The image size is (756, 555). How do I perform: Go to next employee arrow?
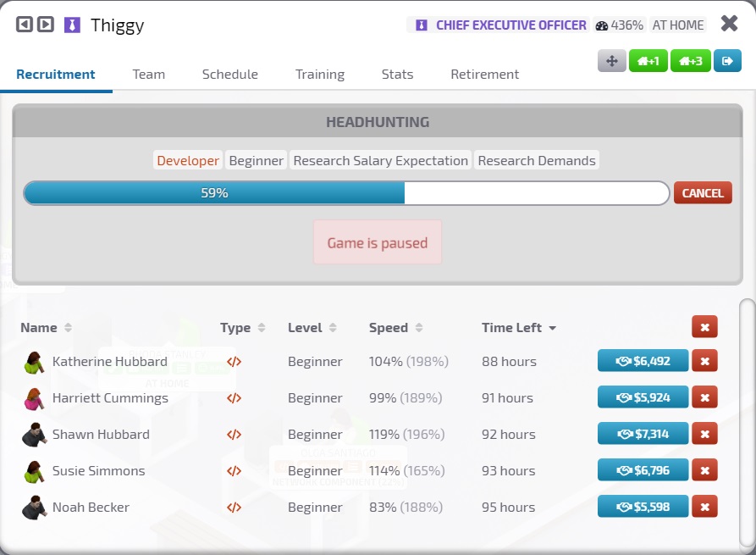coord(46,24)
